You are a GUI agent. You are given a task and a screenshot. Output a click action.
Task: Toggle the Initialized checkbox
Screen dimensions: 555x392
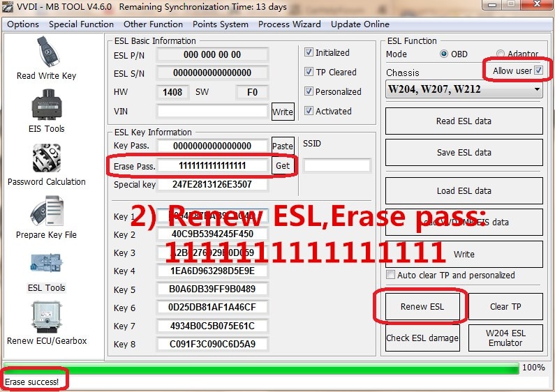[x=309, y=53]
